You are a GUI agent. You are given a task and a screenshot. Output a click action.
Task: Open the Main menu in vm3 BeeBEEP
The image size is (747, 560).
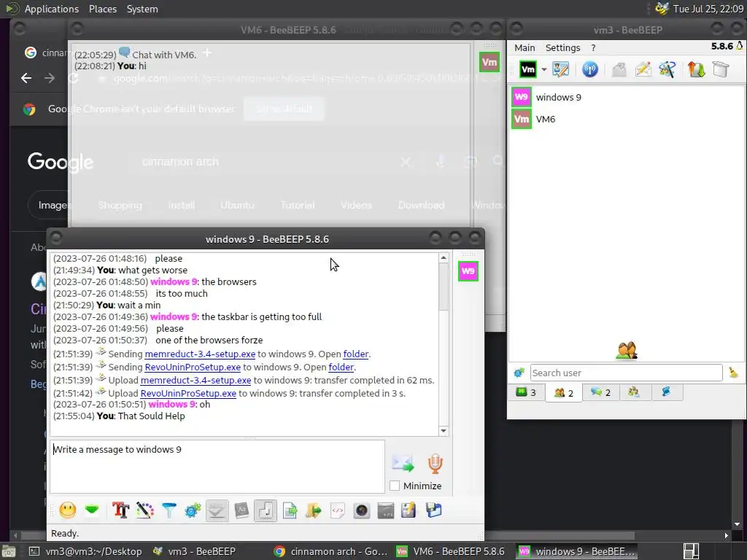(x=525, y=47)
